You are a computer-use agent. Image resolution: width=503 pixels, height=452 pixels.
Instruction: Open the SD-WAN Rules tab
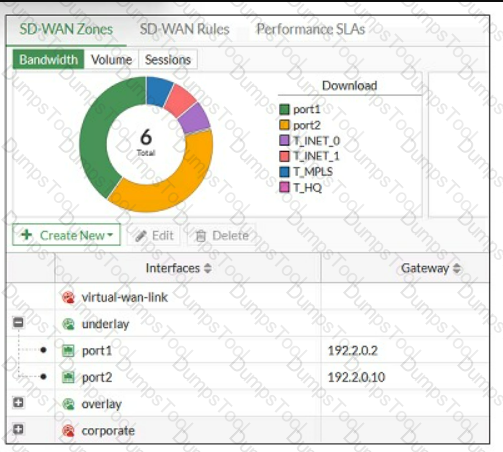(x=184, y=29)
